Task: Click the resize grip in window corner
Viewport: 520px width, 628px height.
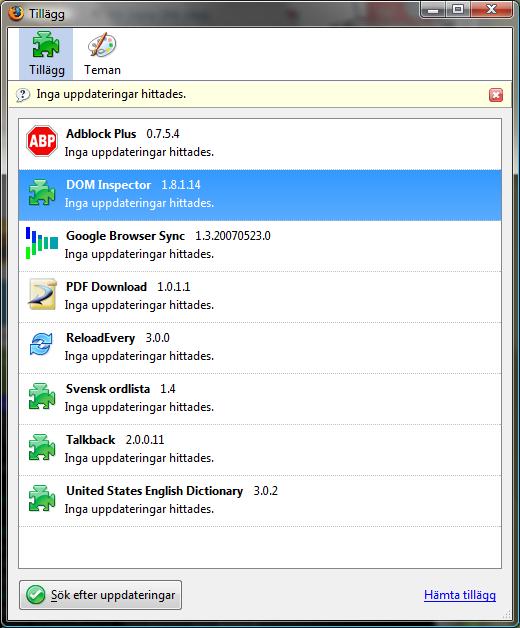Action: tap(508, 615)
